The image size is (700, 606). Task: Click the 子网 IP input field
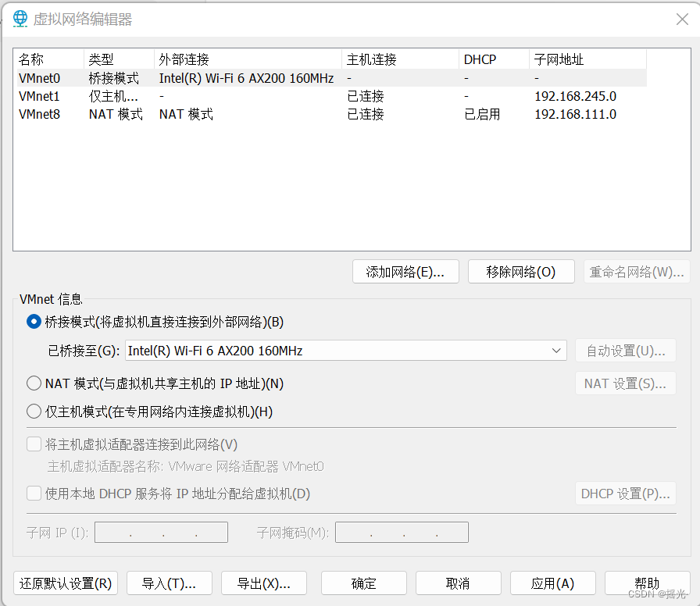[x=161, y=533]
